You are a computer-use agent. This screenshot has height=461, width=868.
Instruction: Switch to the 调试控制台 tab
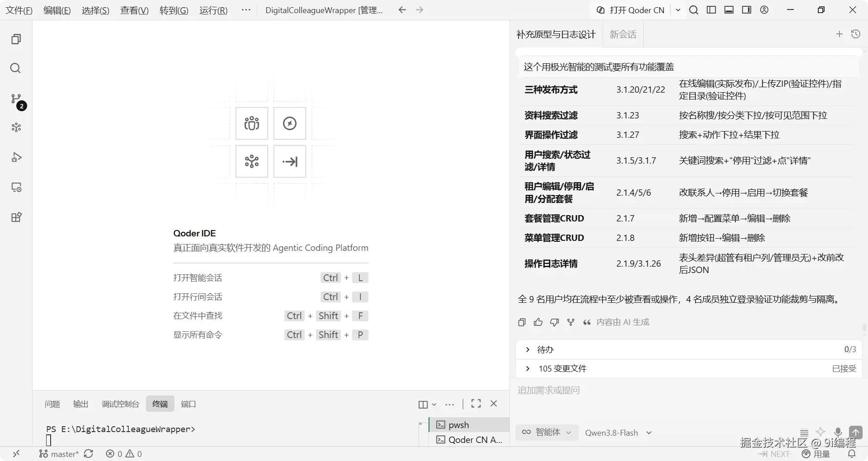pos(120,404)
